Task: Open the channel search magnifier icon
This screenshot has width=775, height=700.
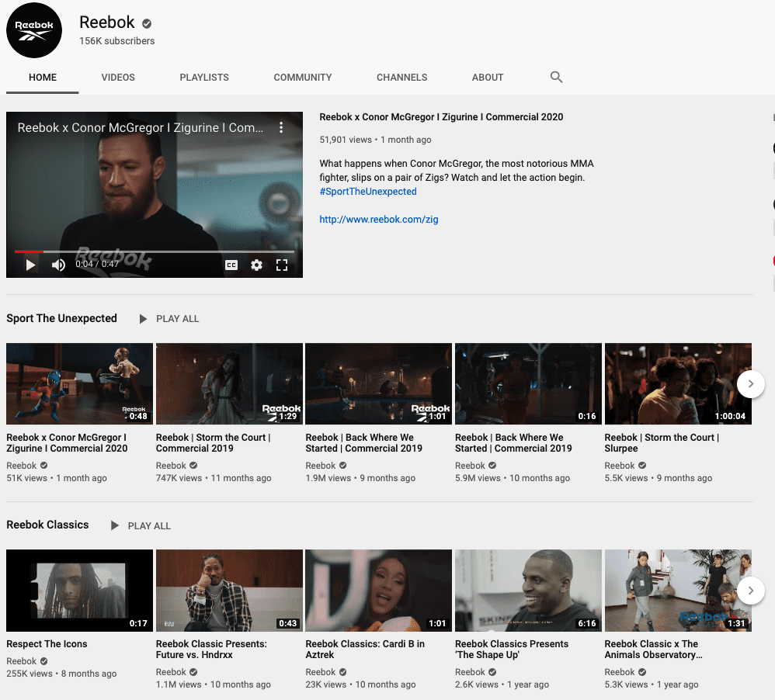Action: [556, 77]
